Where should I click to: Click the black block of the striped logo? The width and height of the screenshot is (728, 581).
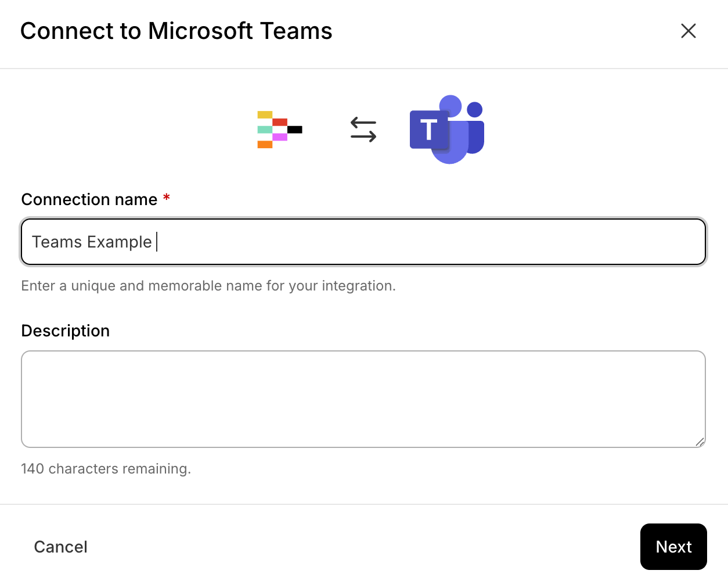point(295,130)
